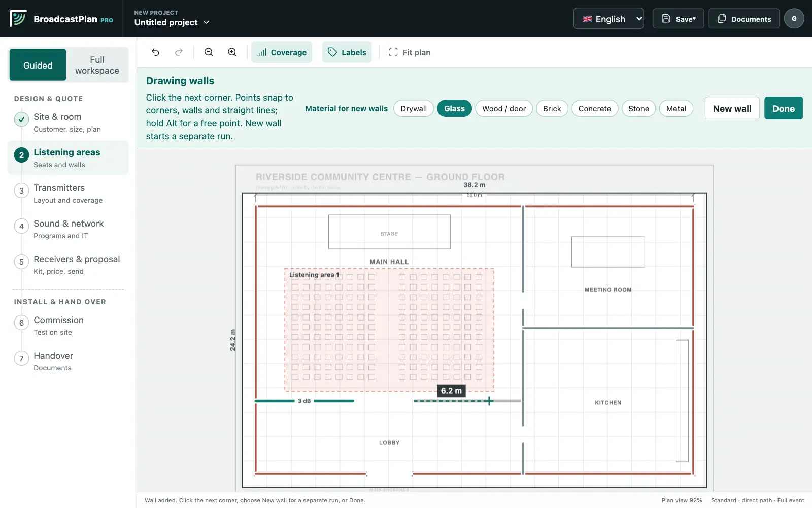
Task: Open the English language selector
Action: tap(608, 19)
